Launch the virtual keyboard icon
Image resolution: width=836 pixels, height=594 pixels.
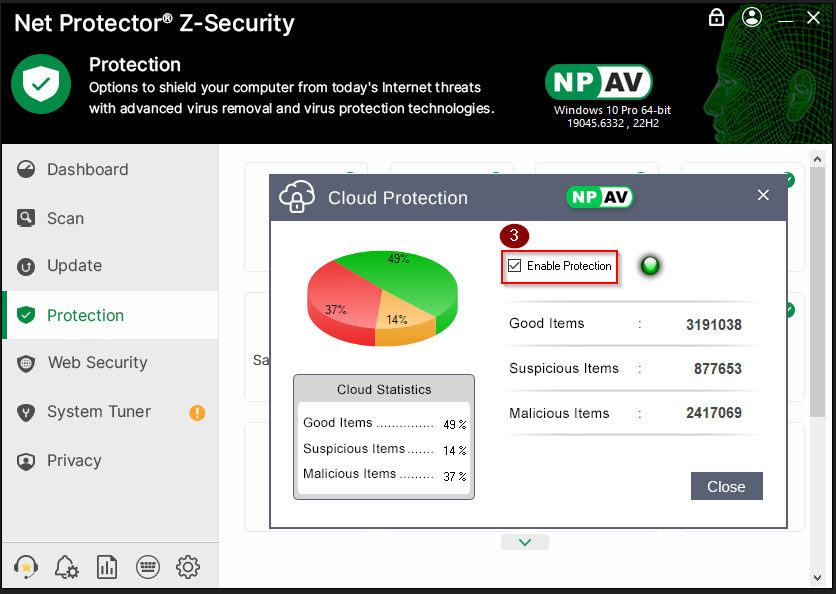point(147,567)
